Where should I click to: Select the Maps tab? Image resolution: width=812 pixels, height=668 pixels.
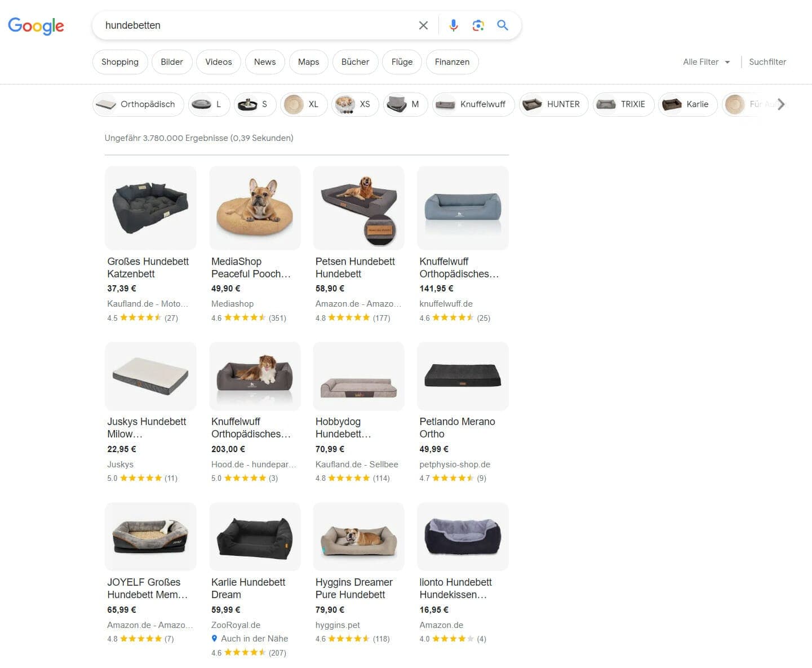click(x=308, y=62)
